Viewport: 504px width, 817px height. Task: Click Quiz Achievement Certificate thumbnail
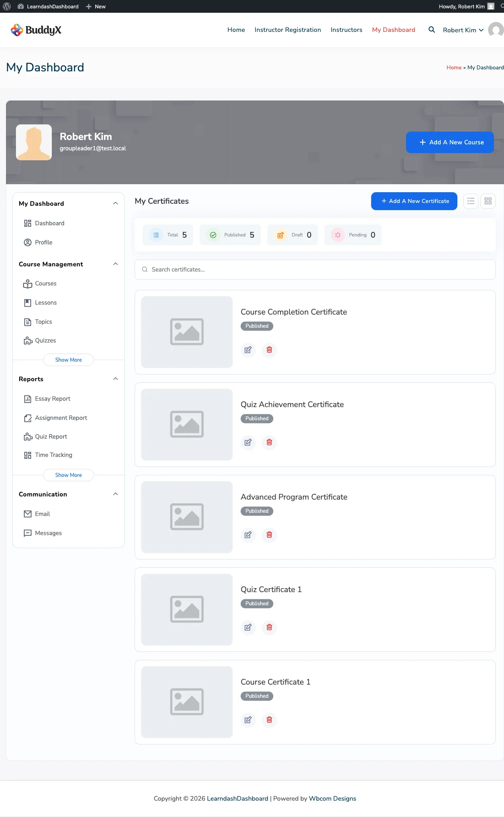coord(187,425)
